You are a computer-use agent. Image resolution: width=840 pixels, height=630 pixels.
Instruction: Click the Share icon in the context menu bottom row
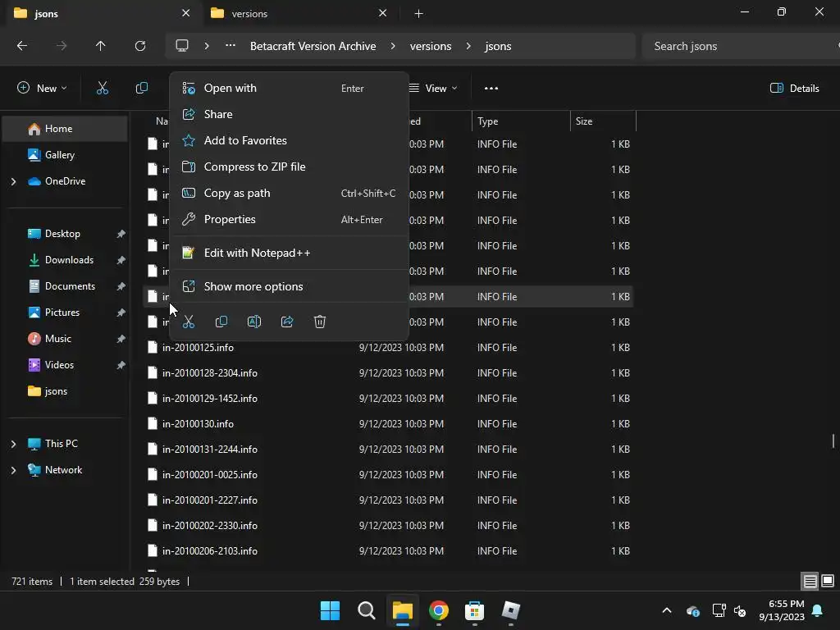click(x=287, y=322)
